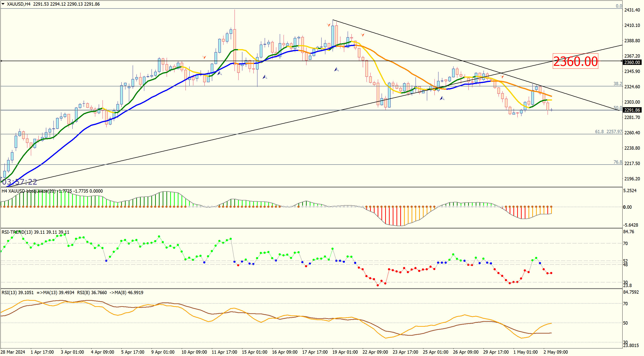Click the 38.2 Fibonacci level label
Screen dimensions: 644x356
pos(618,84)
